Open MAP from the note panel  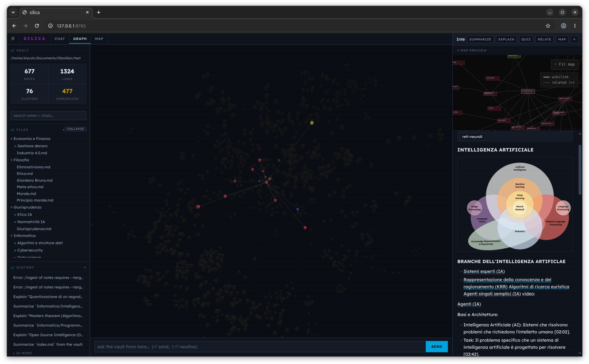(x=562, y=39)
